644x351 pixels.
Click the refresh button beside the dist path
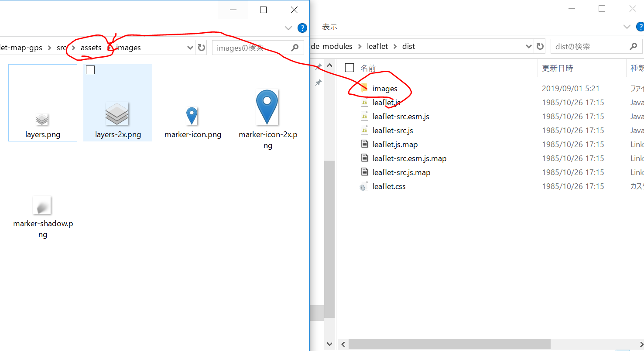click(540, 46)
